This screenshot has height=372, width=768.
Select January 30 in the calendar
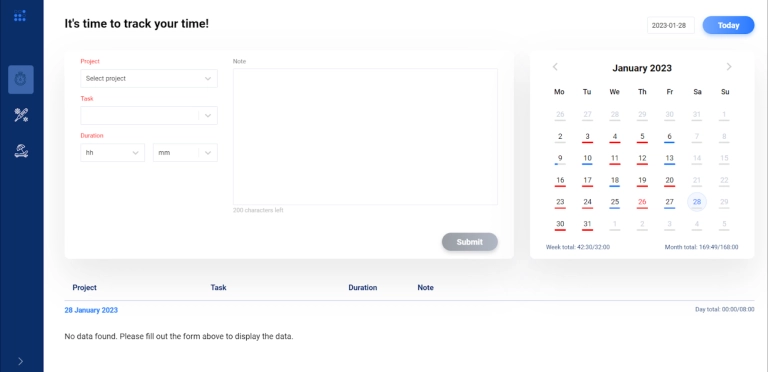point(560,224)
